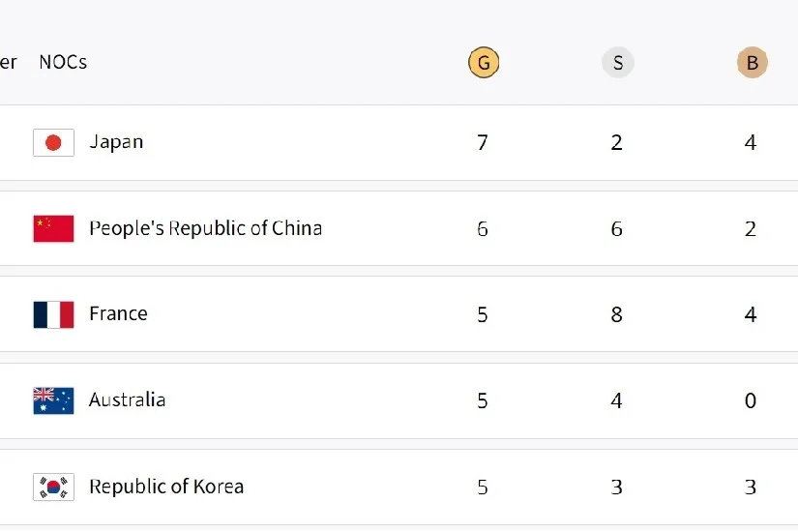Select the Australia country name

[128, 399]
